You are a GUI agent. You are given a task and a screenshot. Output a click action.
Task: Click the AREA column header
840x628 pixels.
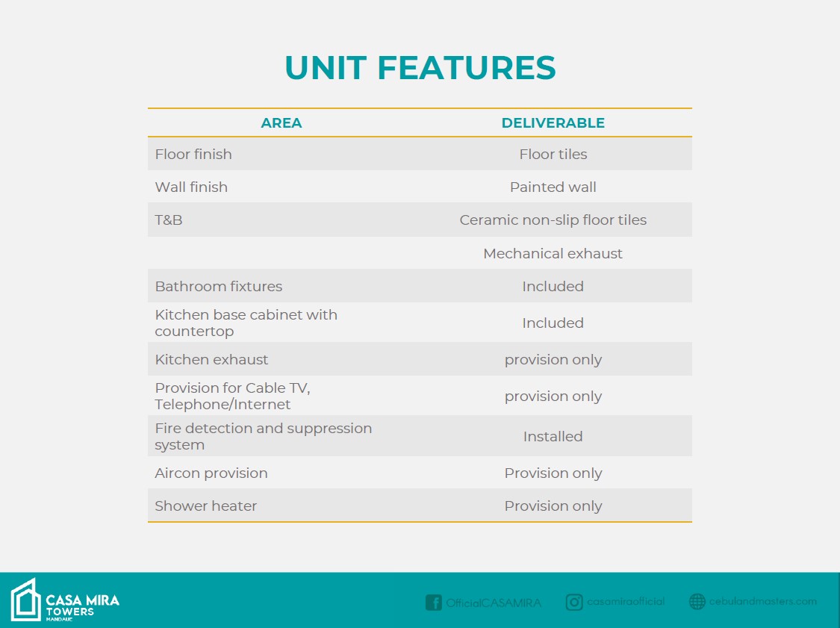[x=281, y=122]
